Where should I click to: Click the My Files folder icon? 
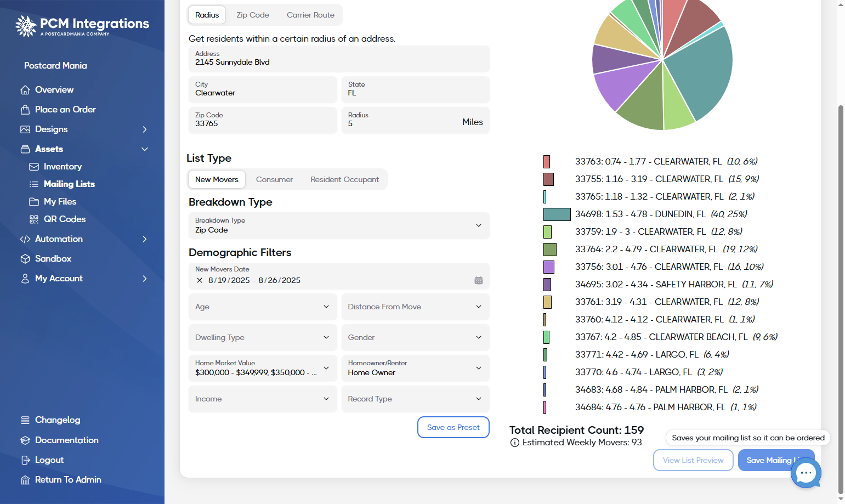[34, 202]
